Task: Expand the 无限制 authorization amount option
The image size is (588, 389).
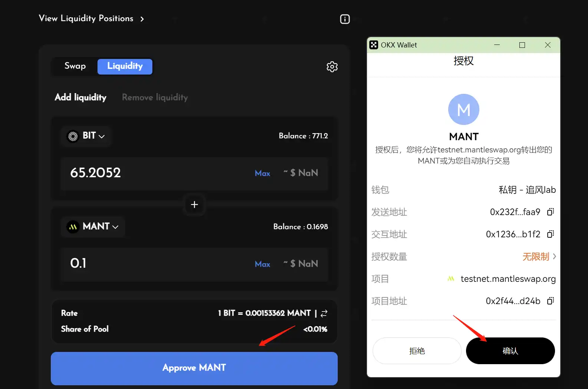Action: tap(539, 257)
